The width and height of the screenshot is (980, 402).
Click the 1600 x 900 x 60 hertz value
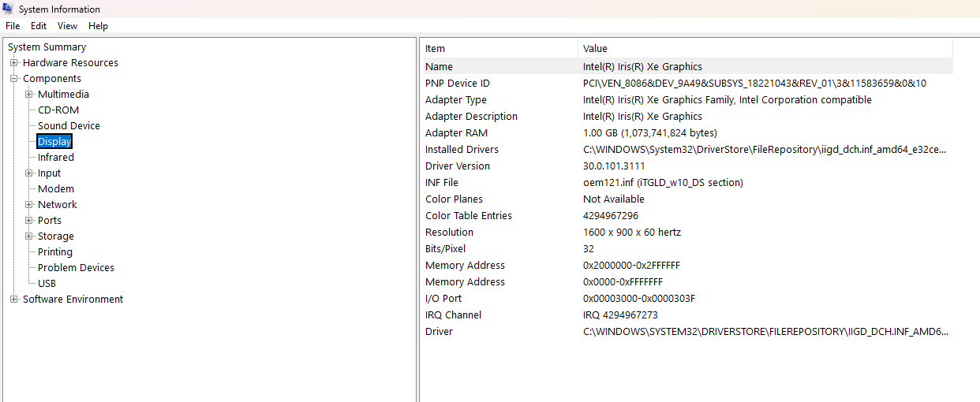(632, 233)
